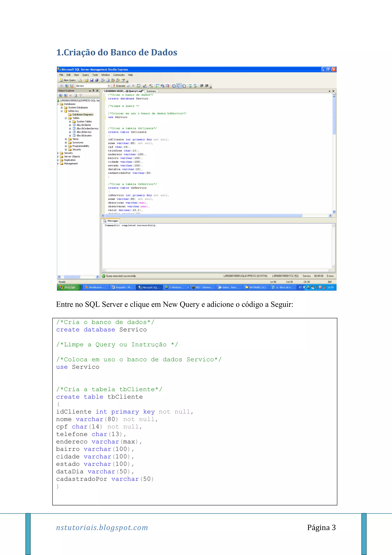
Task: Open the Query menu
Action: pyautogui.click(x=85, y=75)
